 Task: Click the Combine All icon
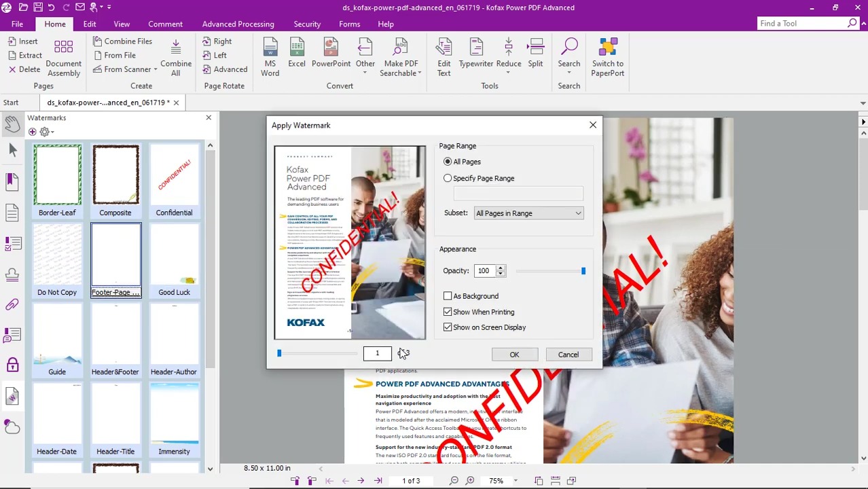(176, 57)
